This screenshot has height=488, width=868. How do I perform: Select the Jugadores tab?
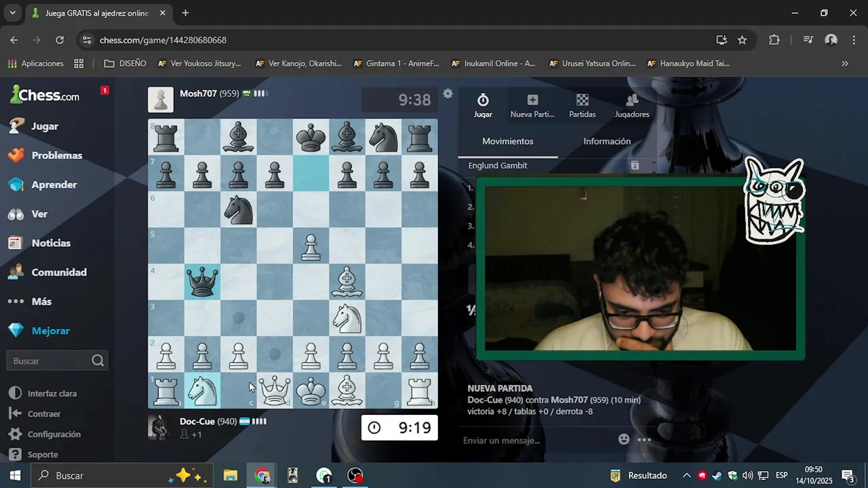[x=632, y=106]
